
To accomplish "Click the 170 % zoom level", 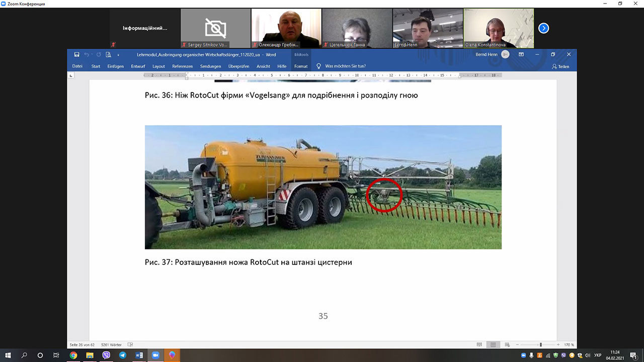I will click(569, 345).
